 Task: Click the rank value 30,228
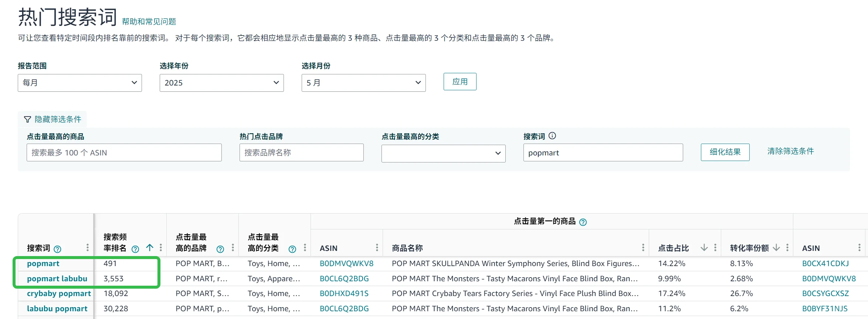tap(116, 309)
